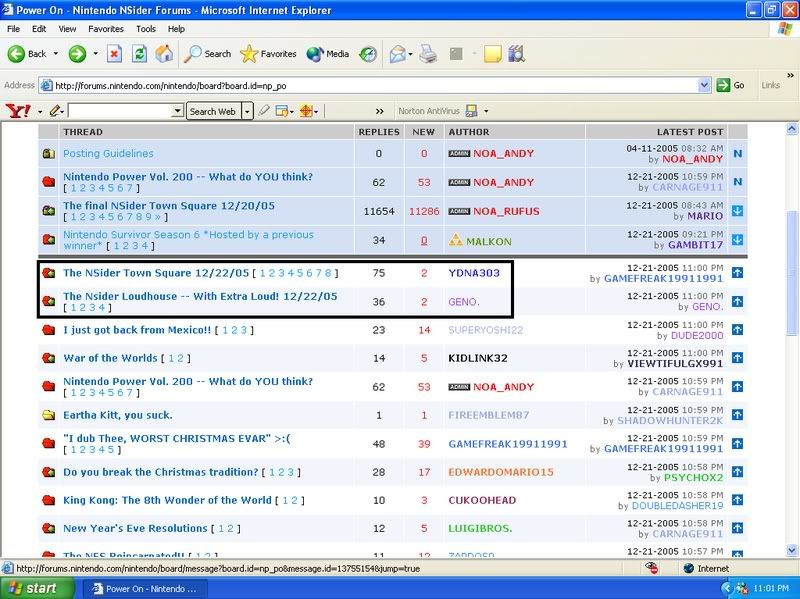Click latest-post arrow for King Kong thread
The image size is (800, 599).
click(737, 500)
